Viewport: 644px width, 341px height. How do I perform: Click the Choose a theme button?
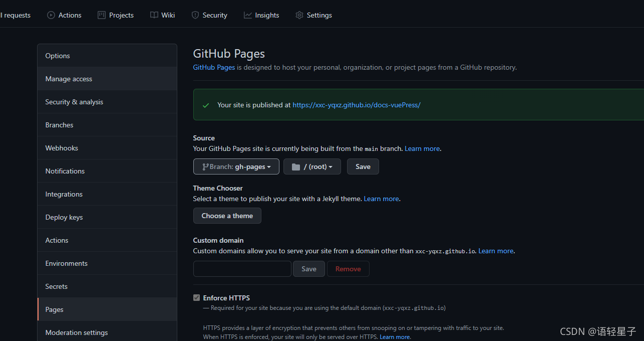point(227,216)
